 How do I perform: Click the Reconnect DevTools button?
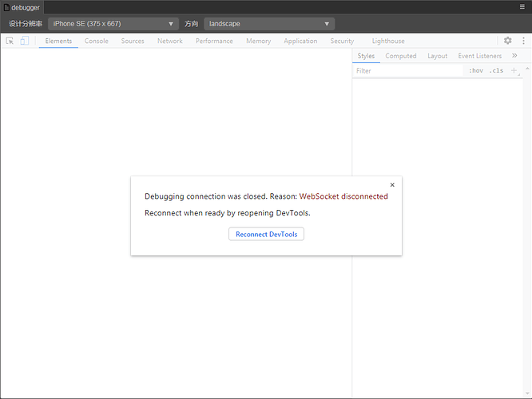point(266,234)
